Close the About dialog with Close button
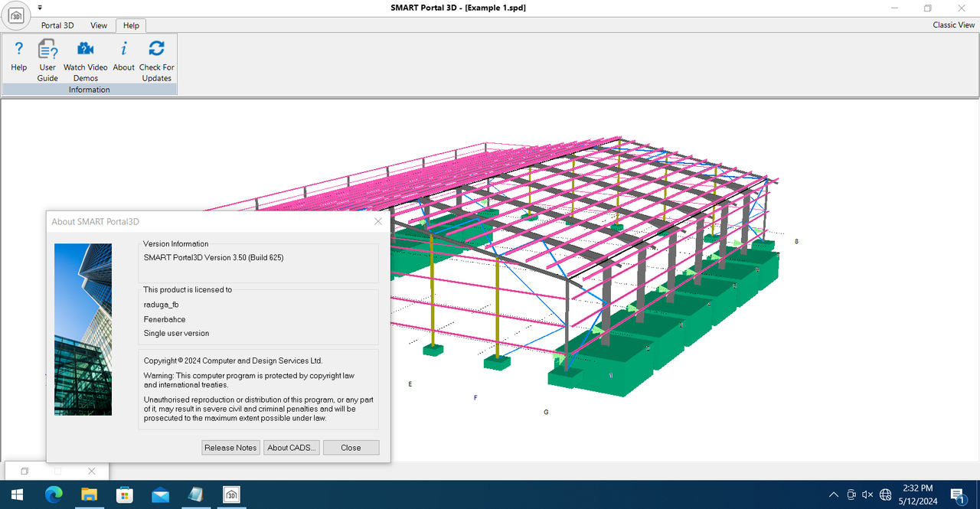Image resolution: width=980 pixels, height=509 pixels. point(351,448)
